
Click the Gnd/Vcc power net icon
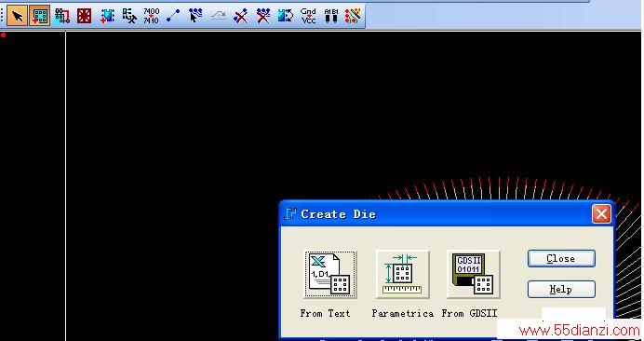click(308, 16)
